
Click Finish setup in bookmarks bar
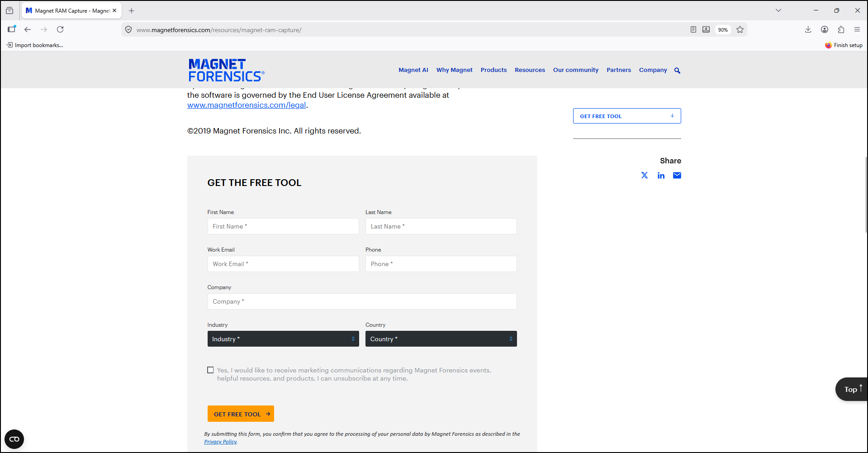(x=844, y=45)
